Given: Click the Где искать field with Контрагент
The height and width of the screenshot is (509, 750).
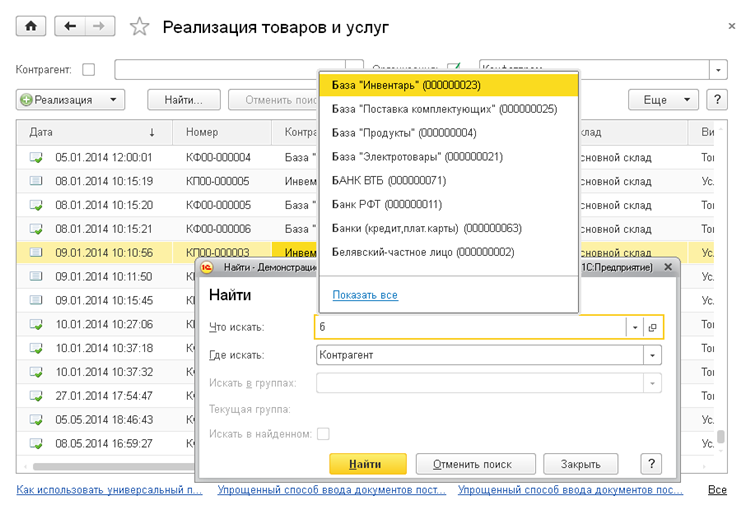Looking at the screenshot, I should pyautogui.click(x=480, y=355).
